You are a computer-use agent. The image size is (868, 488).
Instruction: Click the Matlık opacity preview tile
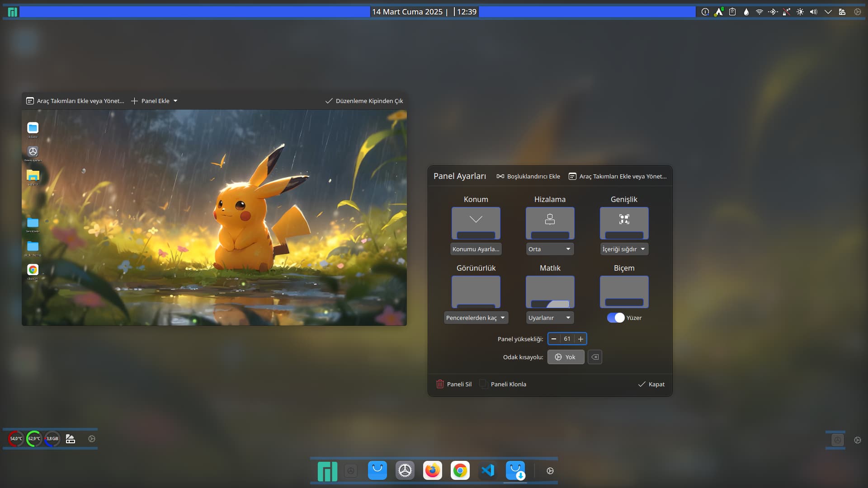pos(550,292)
